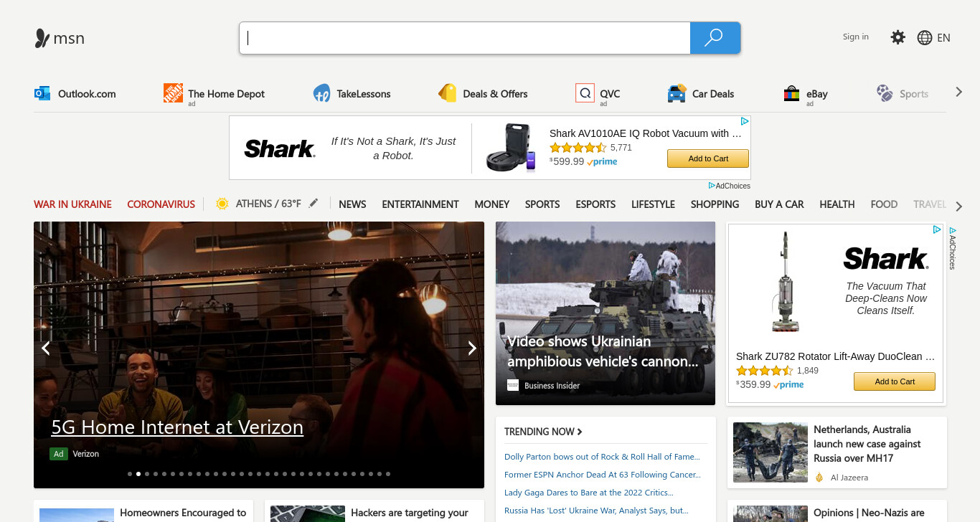Screen dimensions: 980x522
Task: Open Sports shortcut icon
Action: coord(885,93)
